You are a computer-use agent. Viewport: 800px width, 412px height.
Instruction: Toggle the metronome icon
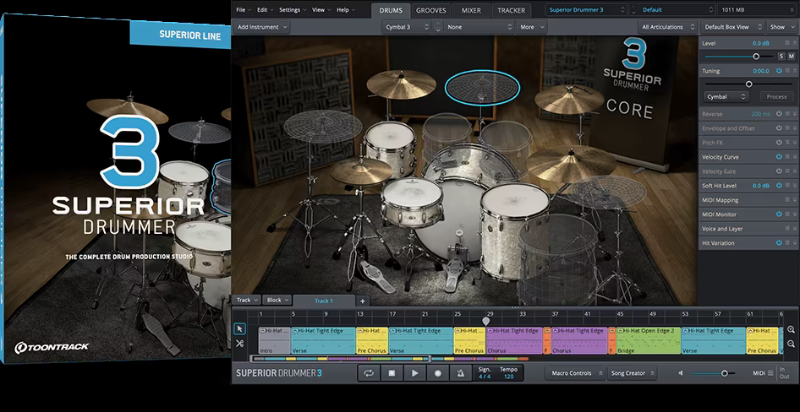pyautogui.click(x=461, y=373)
